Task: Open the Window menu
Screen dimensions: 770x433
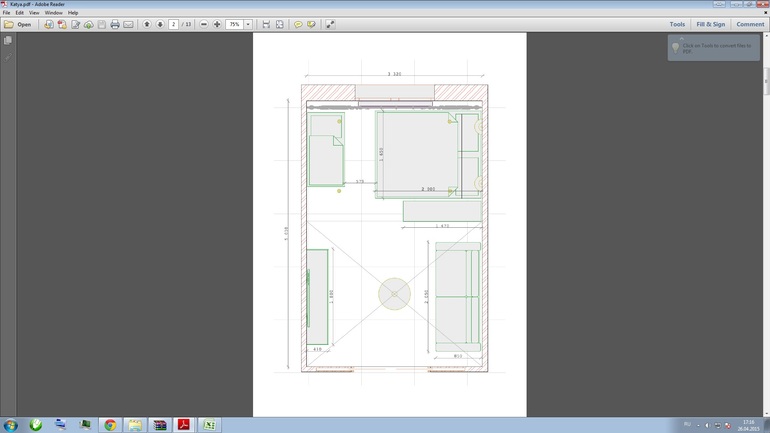Action: 53,13
